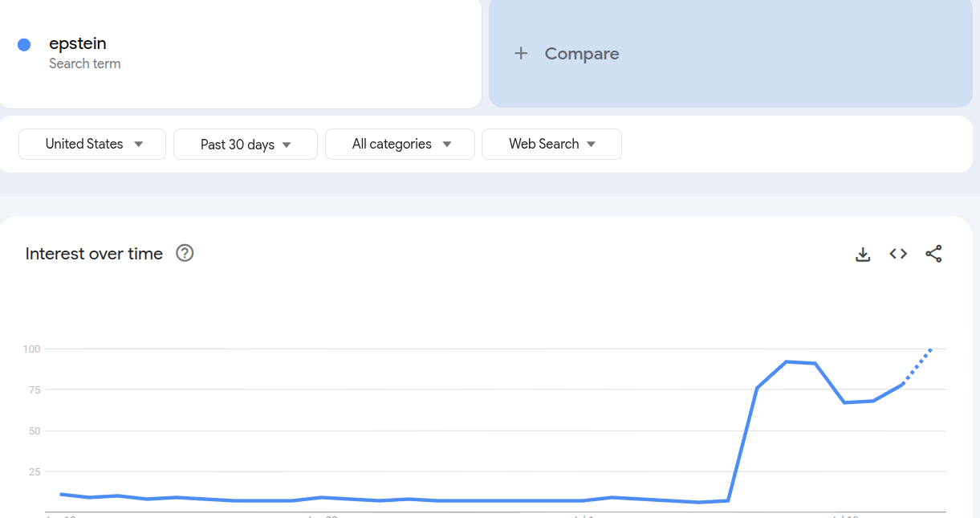980x518 pixels.
Task: Open the Past 30 days time range
Action: coord(245,145)
